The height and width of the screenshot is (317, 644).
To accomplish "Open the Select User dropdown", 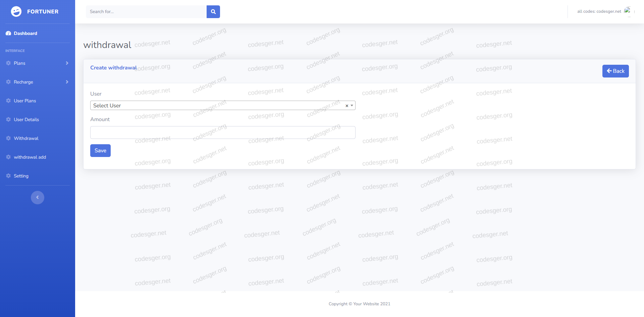I will coord(218,105).
